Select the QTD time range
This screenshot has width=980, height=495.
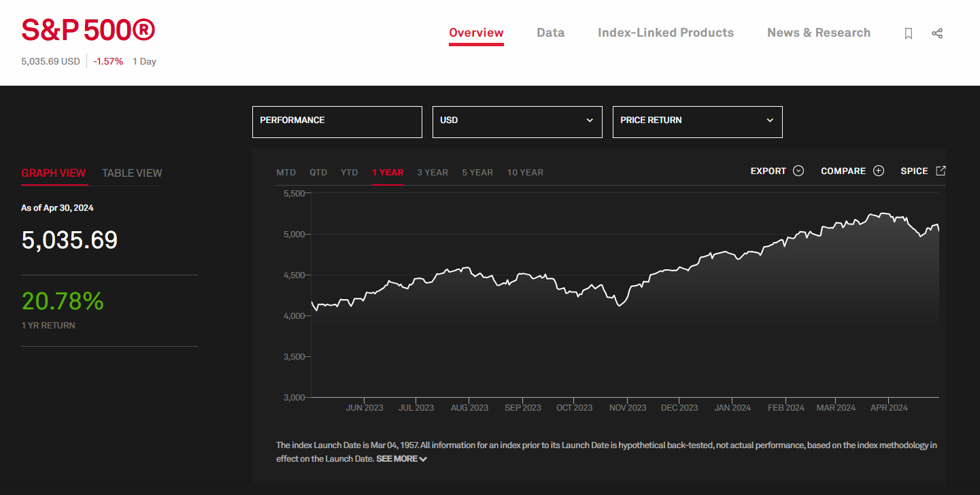(318, 173)
